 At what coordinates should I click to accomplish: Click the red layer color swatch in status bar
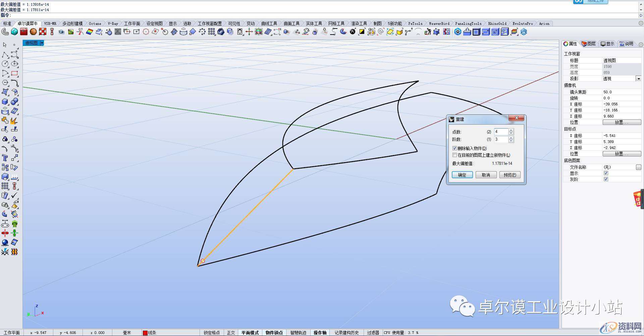click(145, 333)
